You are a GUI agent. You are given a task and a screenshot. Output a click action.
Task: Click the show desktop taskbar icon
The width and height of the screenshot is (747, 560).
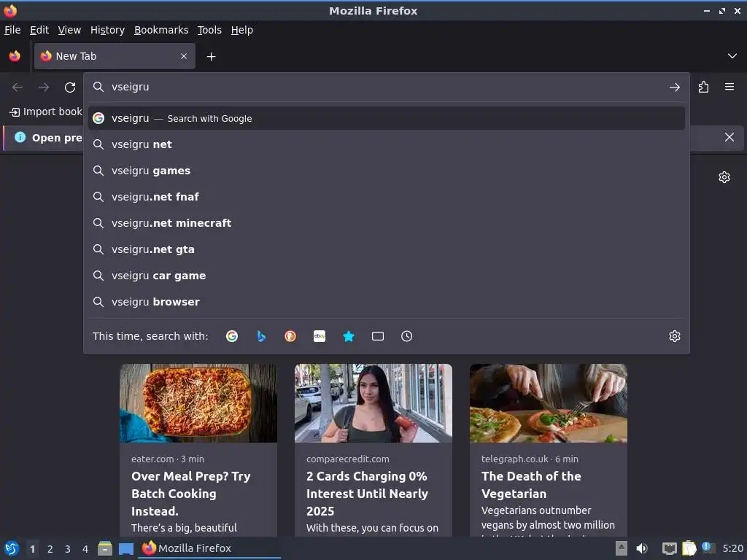point(125,548)
